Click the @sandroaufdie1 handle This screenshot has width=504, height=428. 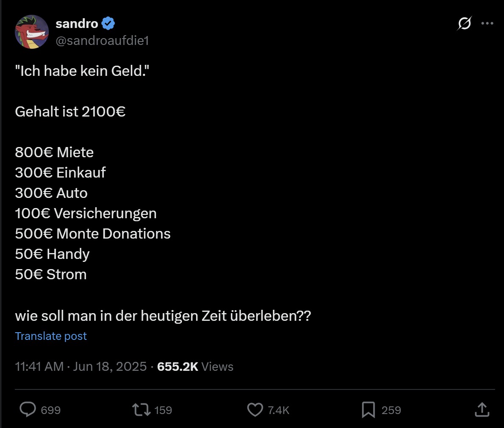pyautogui.click(x=102, y=41)
